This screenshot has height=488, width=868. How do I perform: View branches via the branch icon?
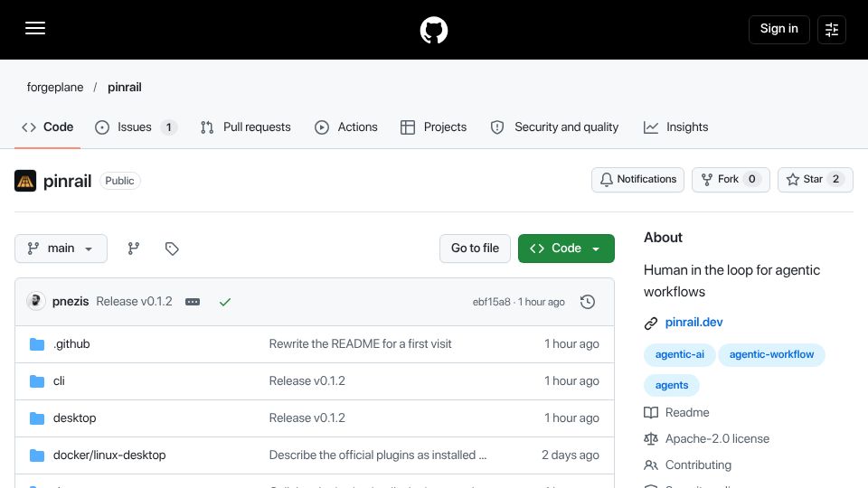[134, 249]
